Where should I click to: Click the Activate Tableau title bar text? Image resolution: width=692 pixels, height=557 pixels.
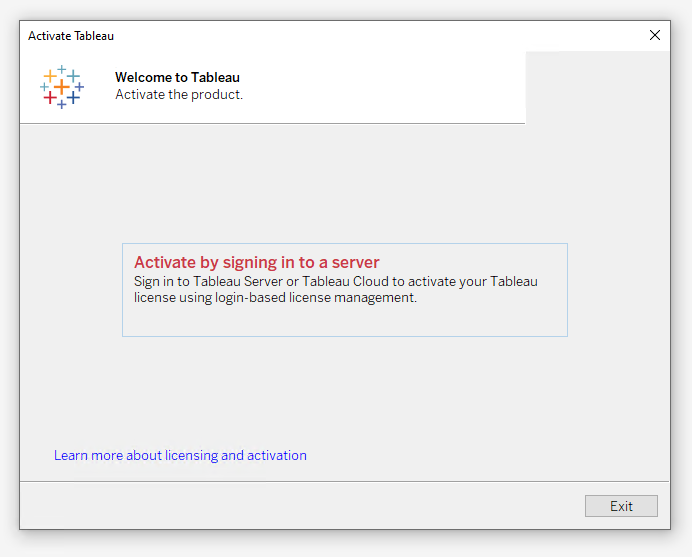[x=71, y=36]
